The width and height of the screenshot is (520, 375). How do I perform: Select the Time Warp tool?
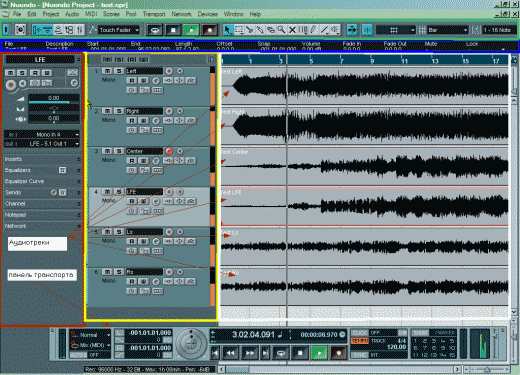(x=303, y=30)
